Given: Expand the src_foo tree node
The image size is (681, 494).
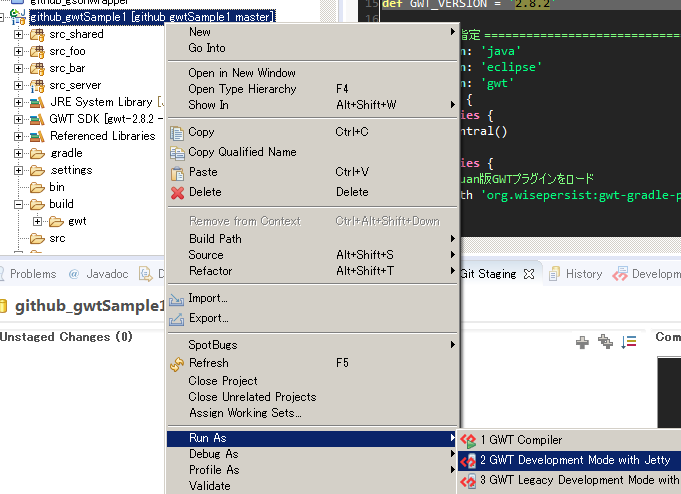Looking at the screenshot, I should coord(18,51).
